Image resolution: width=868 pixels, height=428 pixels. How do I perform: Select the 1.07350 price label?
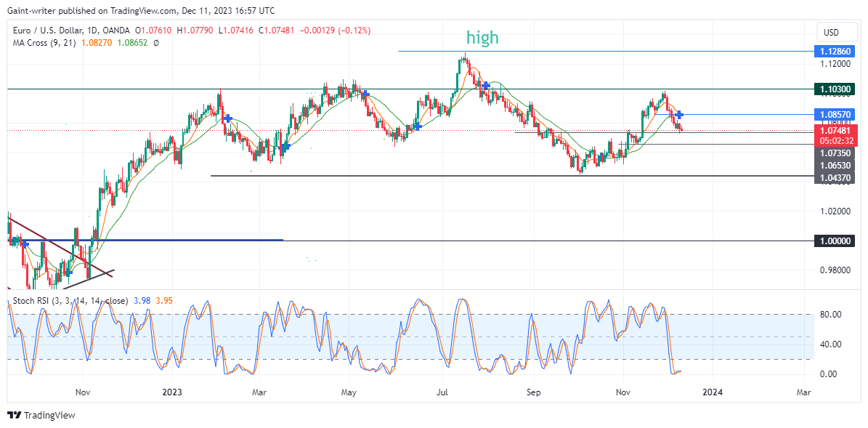(x=835, y=153)
